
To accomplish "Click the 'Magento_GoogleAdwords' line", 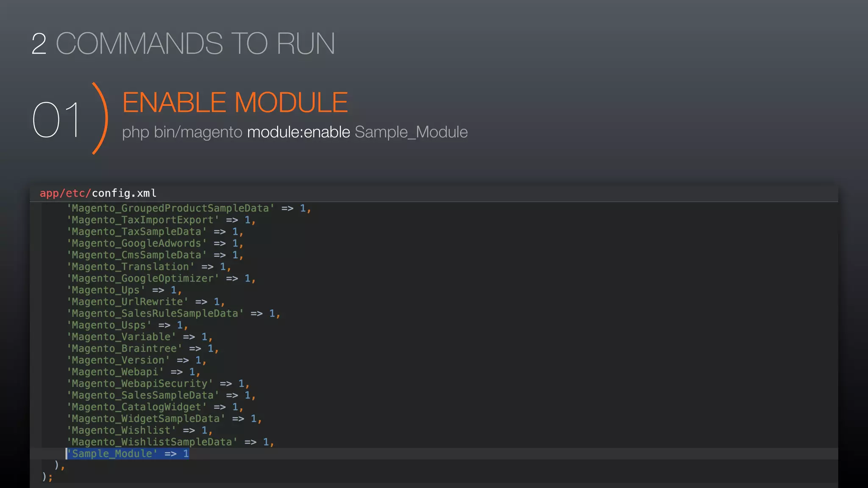I will point(155,244).
